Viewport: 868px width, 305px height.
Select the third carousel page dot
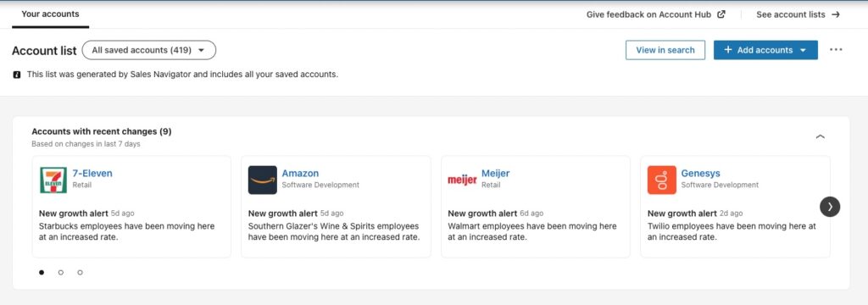tap(81, 272)
